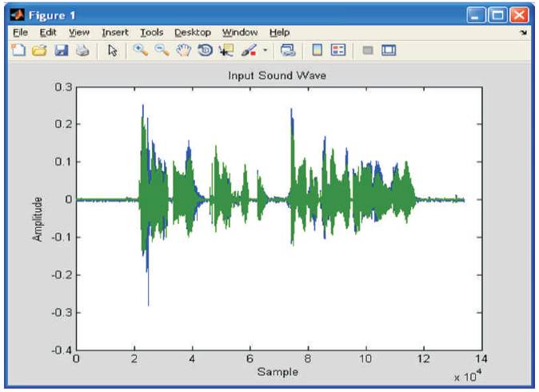539x392 pixels.
Task: Click the x 10^4 axis exponent label
Action: pos(467,376)
